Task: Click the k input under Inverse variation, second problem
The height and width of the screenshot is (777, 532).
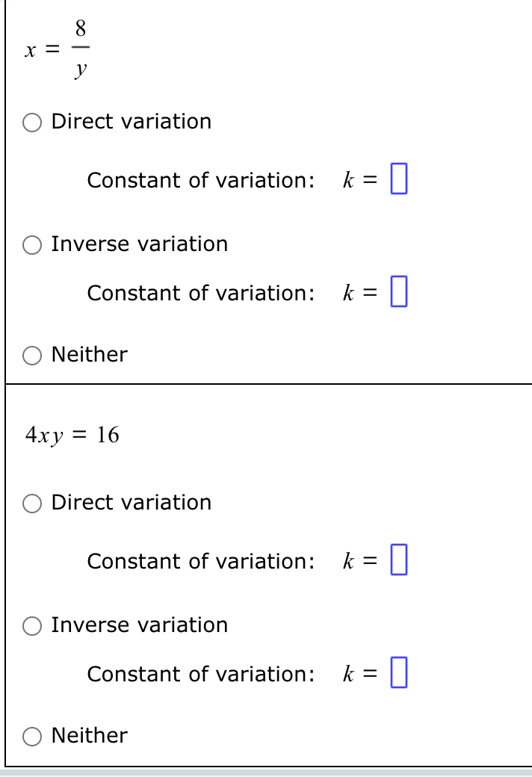Action: pos(399,673)
